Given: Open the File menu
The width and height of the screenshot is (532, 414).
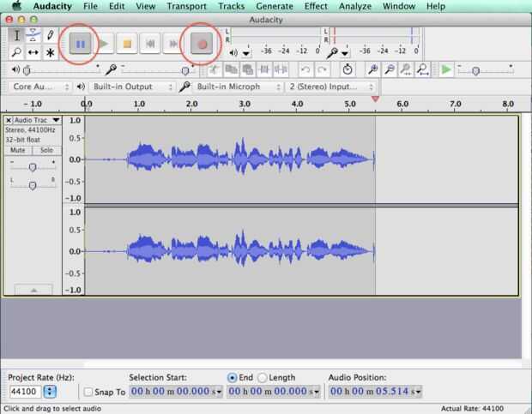Looking at the screenshot, I should pyautogui.click(x=90, y=6).
